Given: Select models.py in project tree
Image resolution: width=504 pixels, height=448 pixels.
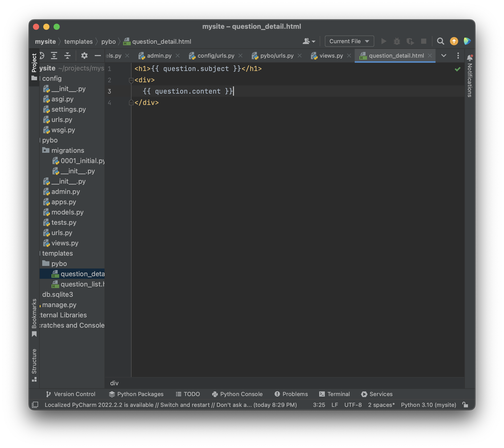Looking at the screenshot, I should pyautogui.click(x=67, y=212).
